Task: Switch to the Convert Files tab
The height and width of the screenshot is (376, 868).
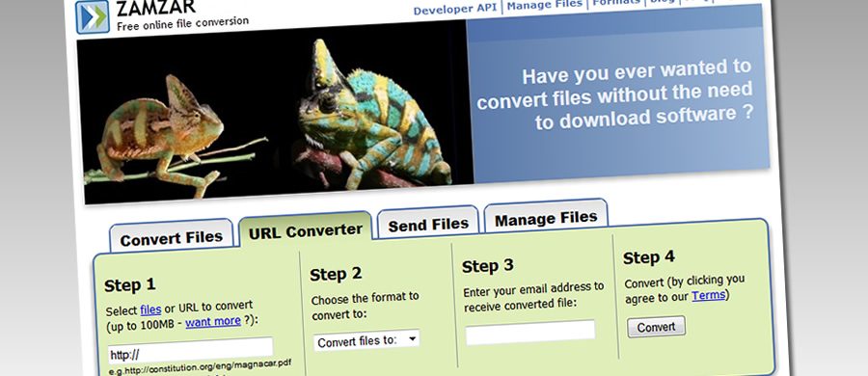Action: (171, 238)
